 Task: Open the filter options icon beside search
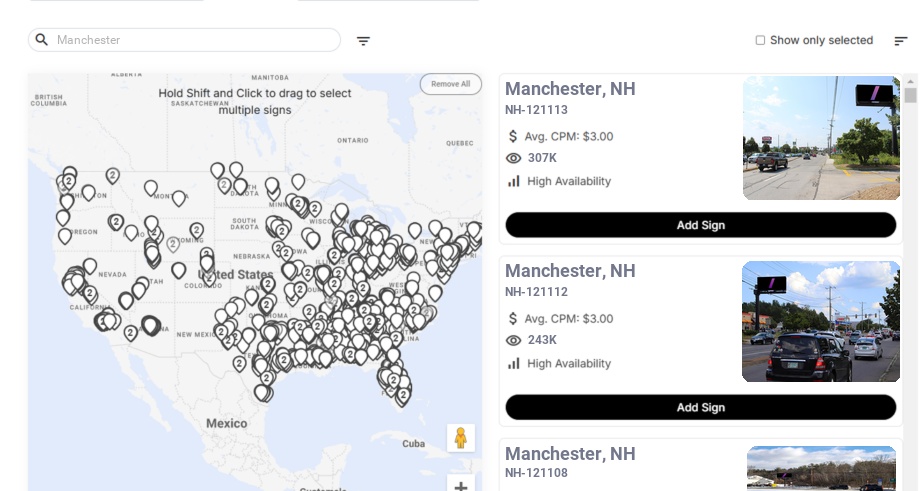(x=363, y=40)
